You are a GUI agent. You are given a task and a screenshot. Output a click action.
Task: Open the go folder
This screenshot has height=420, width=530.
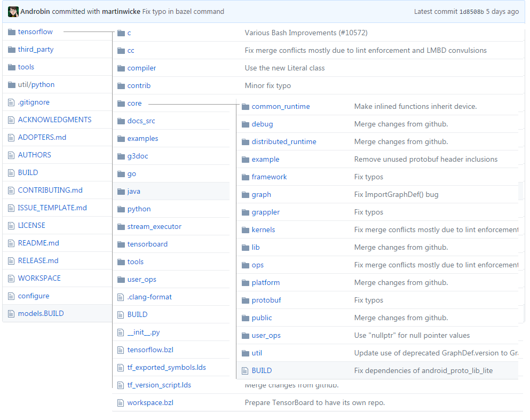(x=131, y=174)
